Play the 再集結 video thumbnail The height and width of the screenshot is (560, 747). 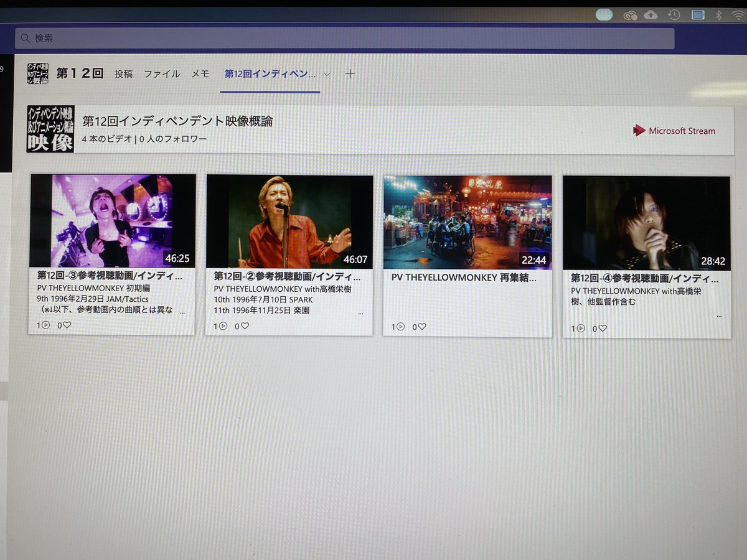point(468,221)
